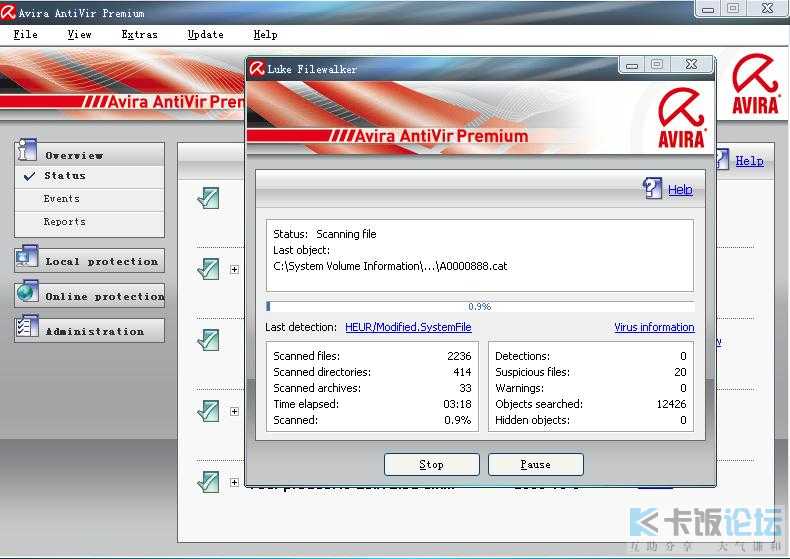Open the Extras menu
Viewport: 790px width, 559px height.
139,34
